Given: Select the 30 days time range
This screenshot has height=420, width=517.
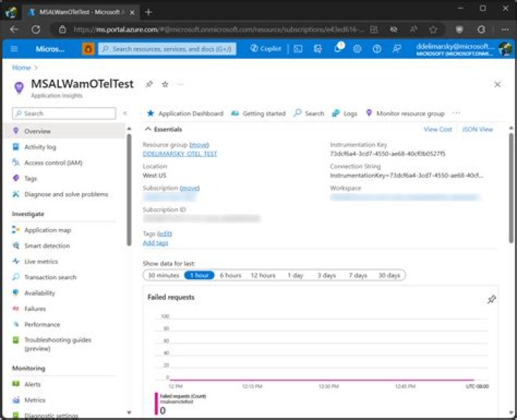Looking at the screenshot, I should 389,275.
